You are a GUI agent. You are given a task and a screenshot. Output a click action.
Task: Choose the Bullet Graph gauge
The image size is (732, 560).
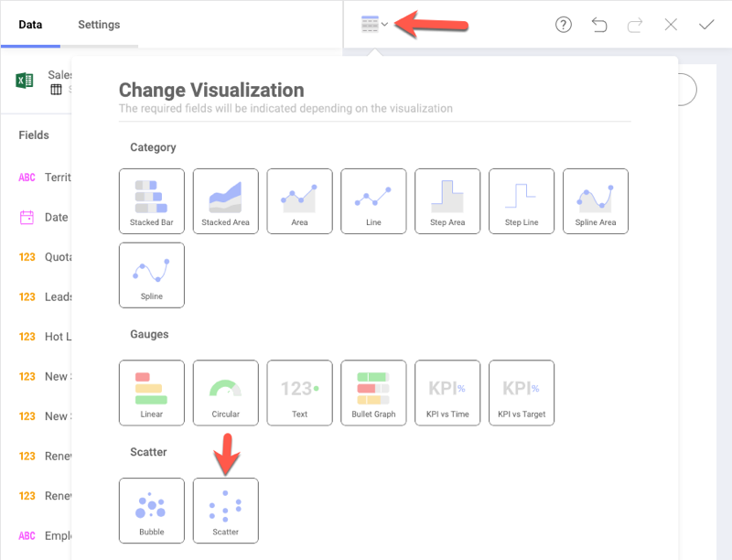(373, 393)
